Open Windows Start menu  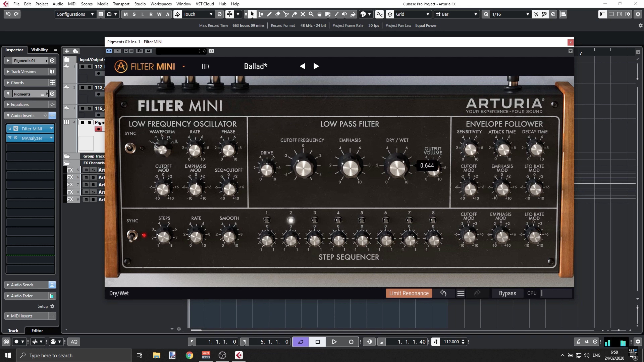8,355
